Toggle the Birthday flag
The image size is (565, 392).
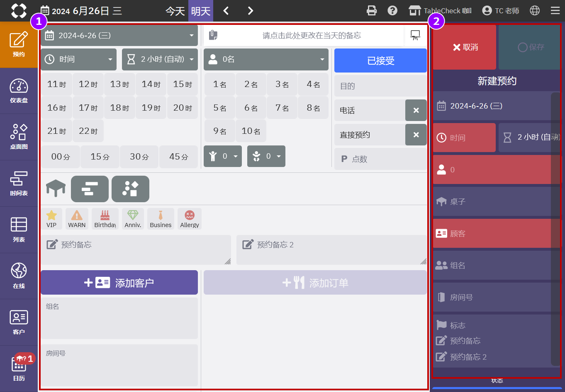point(105,219)
